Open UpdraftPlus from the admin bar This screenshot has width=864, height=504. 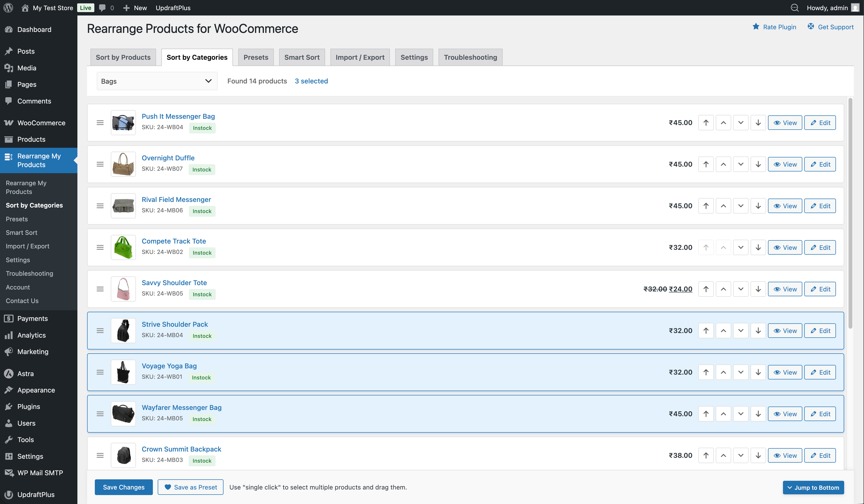point(173,7)
